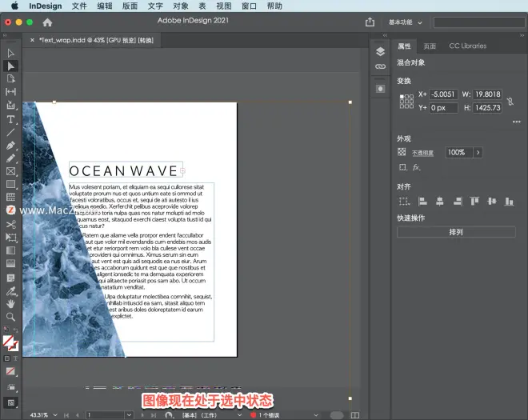Image resolution: width=528 pixels, height=420 pixels.
Task: Open the preflight errors menu arrow
Action: pyautogui.click(x=316, y=415)
